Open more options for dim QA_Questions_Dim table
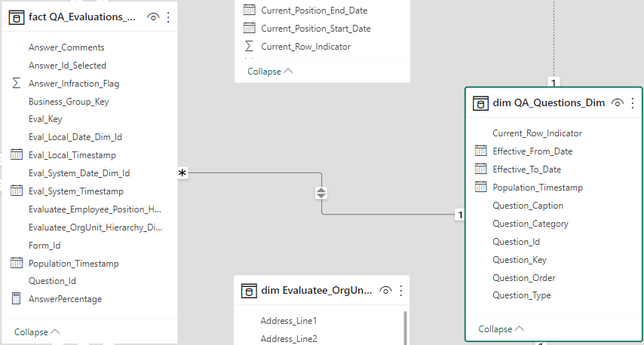644x345 pixels. 633,103
